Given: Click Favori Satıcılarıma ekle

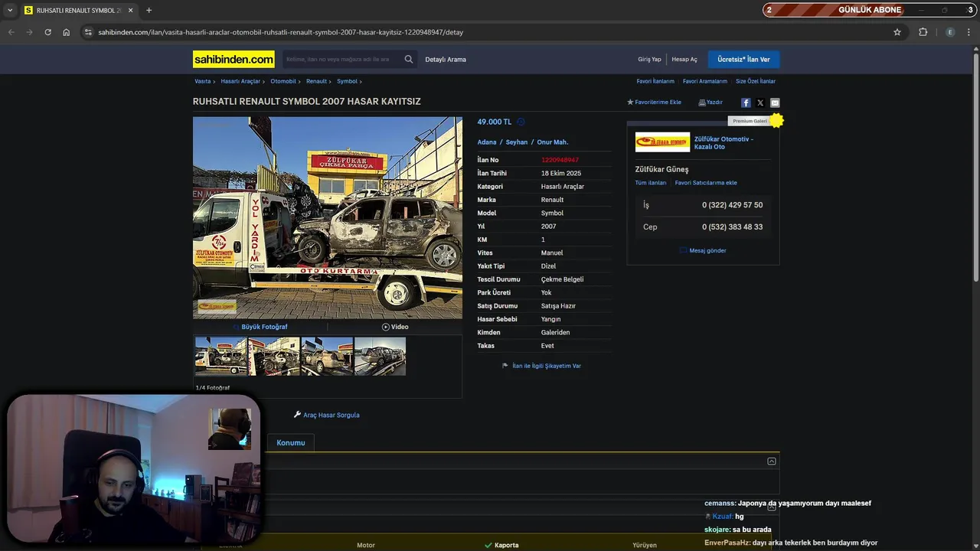Looking at the screenshot, I should (x=706, y=183).
